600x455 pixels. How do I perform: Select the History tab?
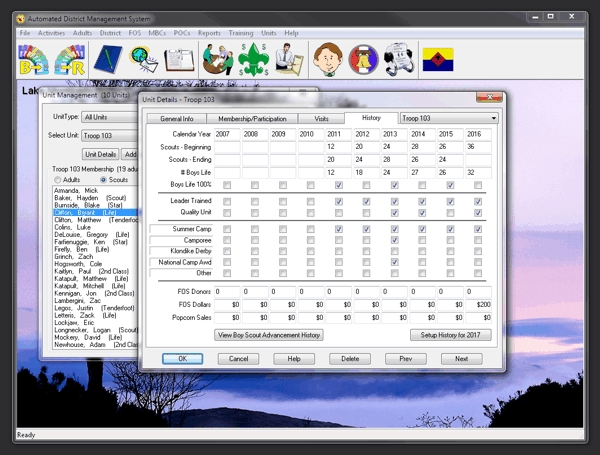tap(371, 118)
